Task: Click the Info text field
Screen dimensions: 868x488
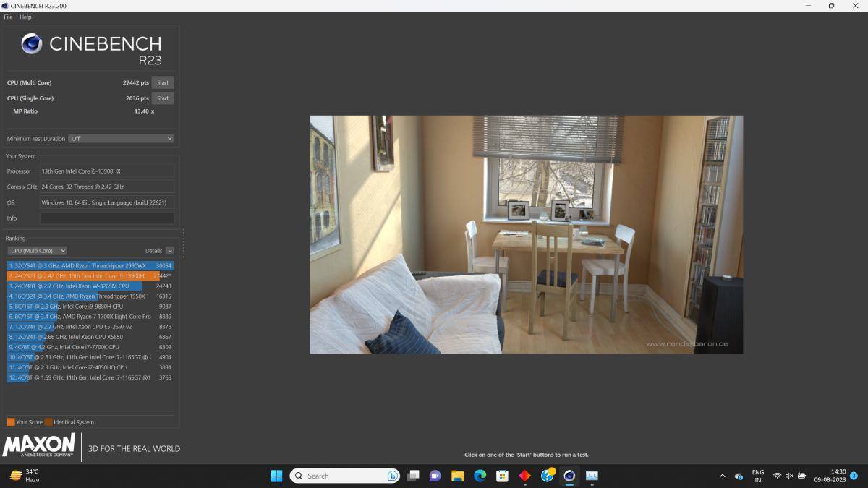Action: 107,218
